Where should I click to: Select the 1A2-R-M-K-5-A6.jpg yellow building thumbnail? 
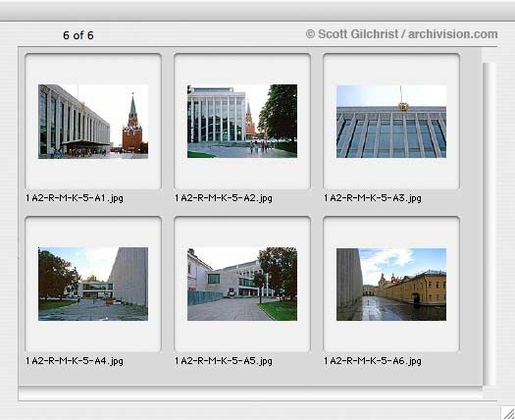coord(391,285)
